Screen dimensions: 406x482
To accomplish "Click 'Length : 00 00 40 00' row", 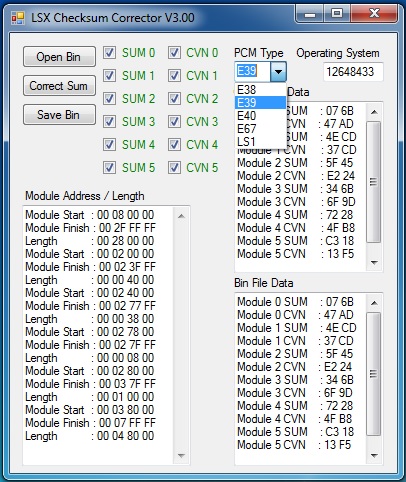I will tap(90, 280).
